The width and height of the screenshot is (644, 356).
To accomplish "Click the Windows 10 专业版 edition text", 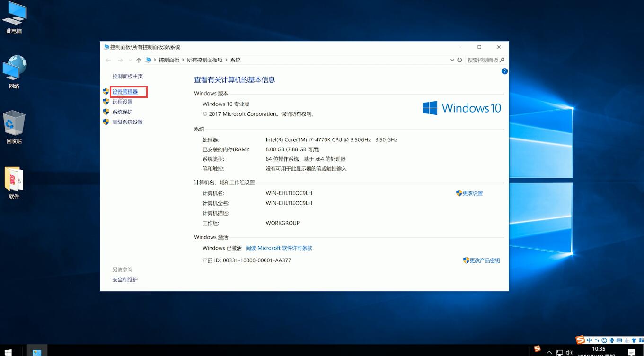I will 226,104.
